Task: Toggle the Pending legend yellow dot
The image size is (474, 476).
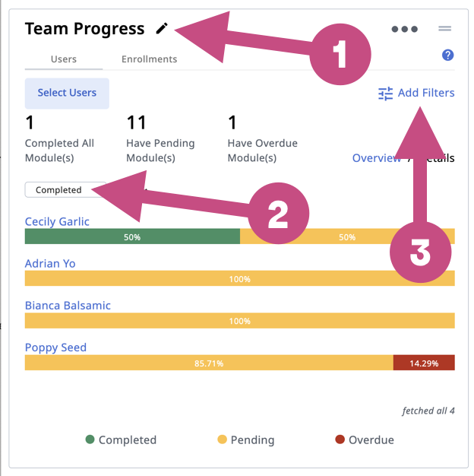Action: (x=223, y=440)
